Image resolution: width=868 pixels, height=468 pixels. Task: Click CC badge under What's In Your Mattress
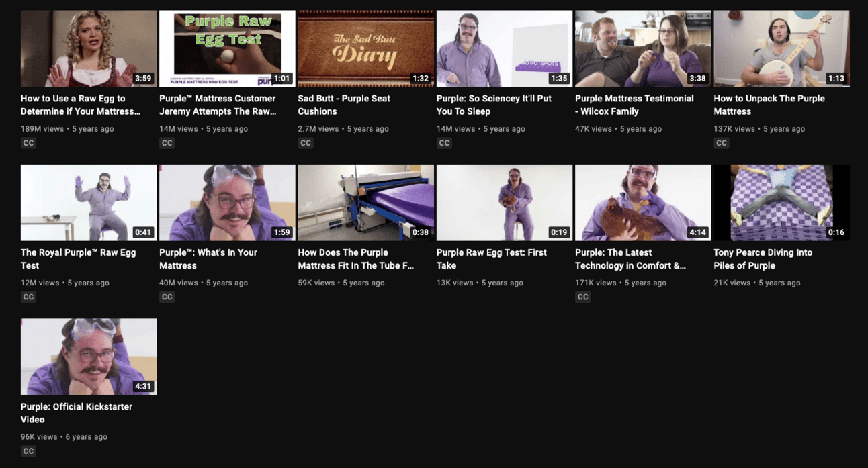[167, 297]
